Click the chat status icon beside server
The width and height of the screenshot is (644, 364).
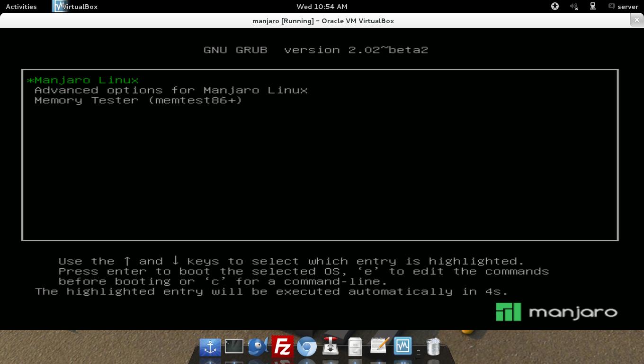tap(611, 7)
